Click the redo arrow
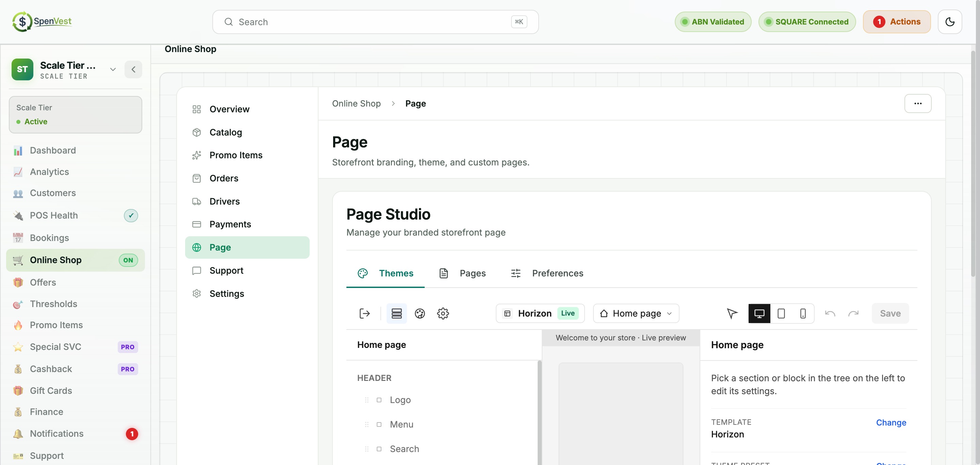 point(853,314)
